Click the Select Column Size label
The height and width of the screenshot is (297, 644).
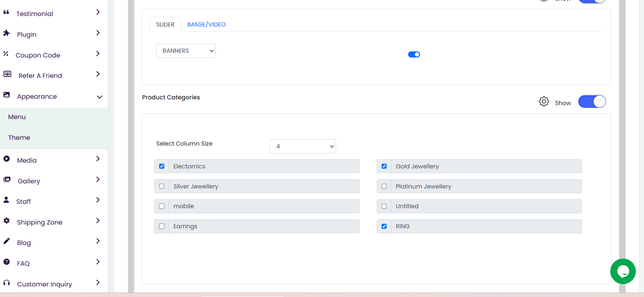[184, 144]
